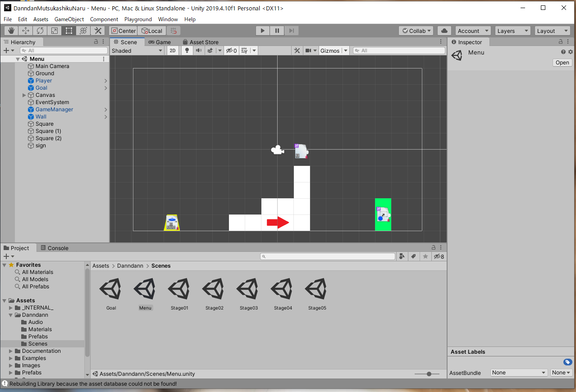Toggle 2D view mode
Screen dimensions: 576x392
pos(173,50)
